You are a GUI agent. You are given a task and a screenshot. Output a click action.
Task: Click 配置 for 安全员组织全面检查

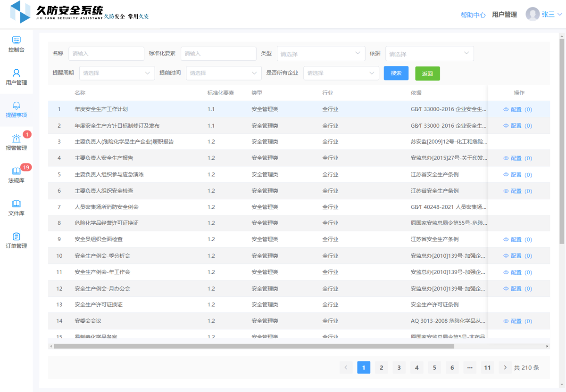click(517, 240)
